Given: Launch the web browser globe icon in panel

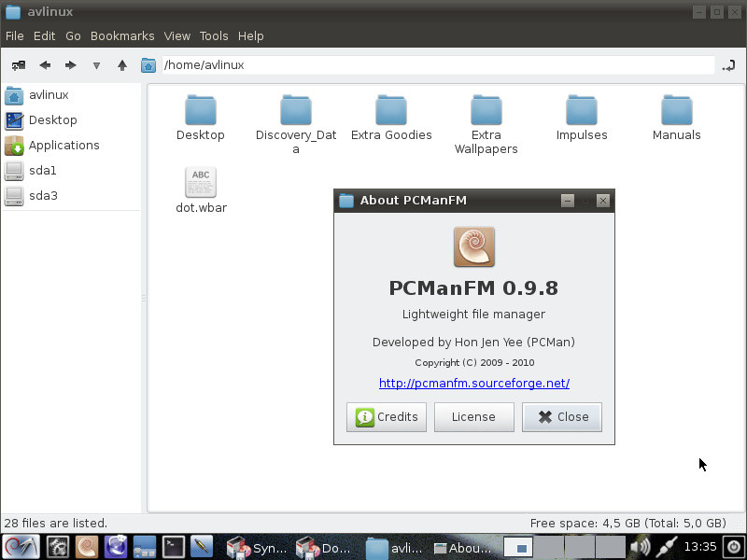Looking at the screenshot, I should pos(116,547).
